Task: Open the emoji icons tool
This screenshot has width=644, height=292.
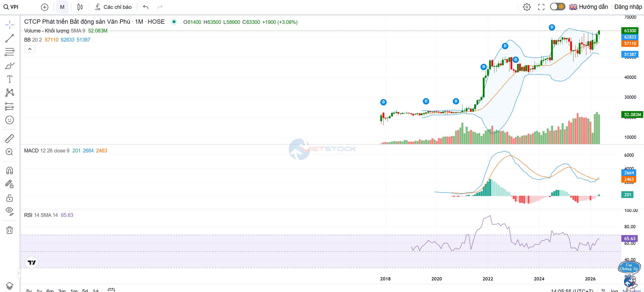Action: [x=10, y=120]
